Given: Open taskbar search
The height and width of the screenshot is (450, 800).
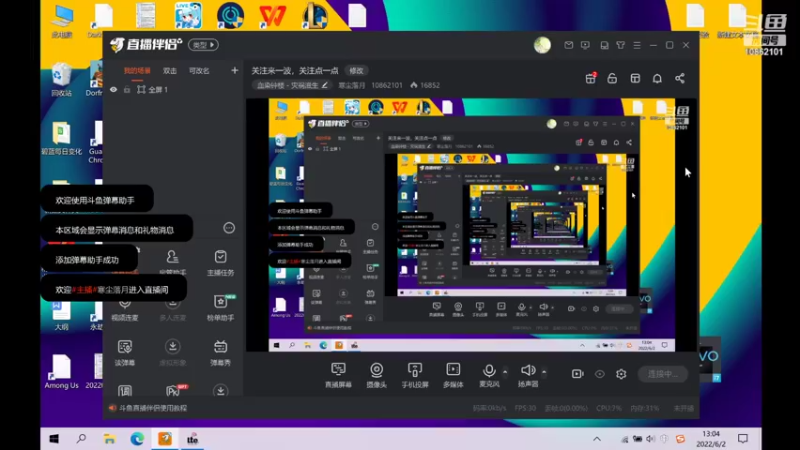Looking at the screenshot, I should click(x=81, y=439).
